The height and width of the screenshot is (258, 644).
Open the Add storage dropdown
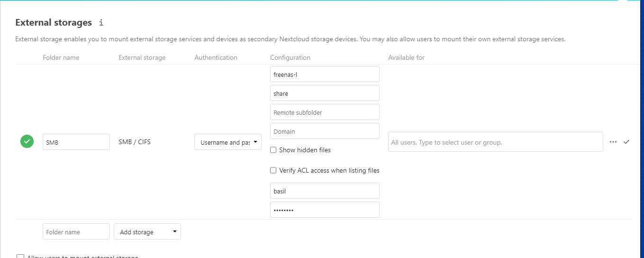point(147,231)
